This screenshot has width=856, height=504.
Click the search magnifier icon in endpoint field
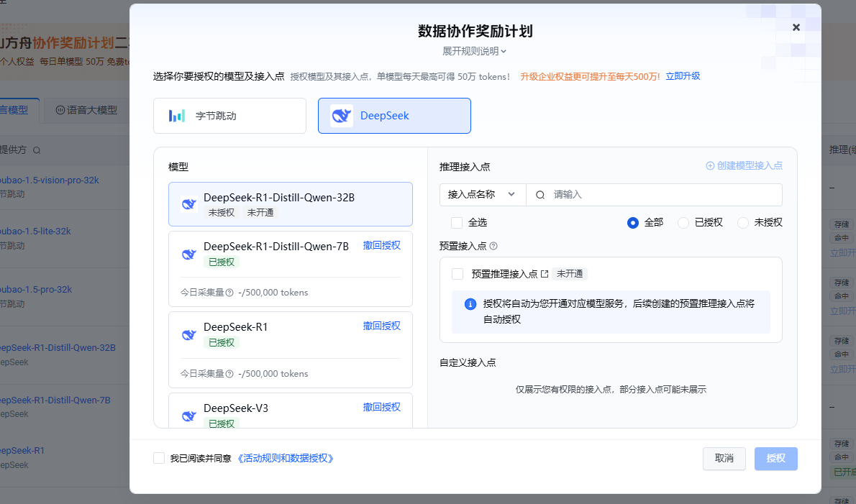pyautogui.click(x=540, y=195)
